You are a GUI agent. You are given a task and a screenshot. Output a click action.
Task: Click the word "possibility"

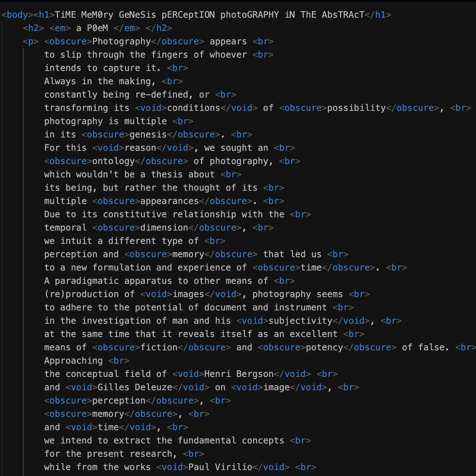coord(356,108)
